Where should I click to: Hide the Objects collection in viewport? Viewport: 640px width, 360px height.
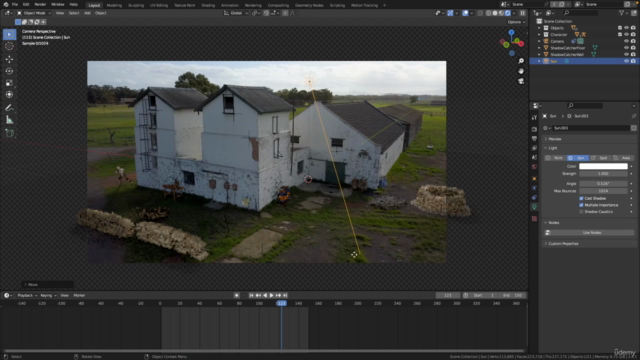pos(627,28)
